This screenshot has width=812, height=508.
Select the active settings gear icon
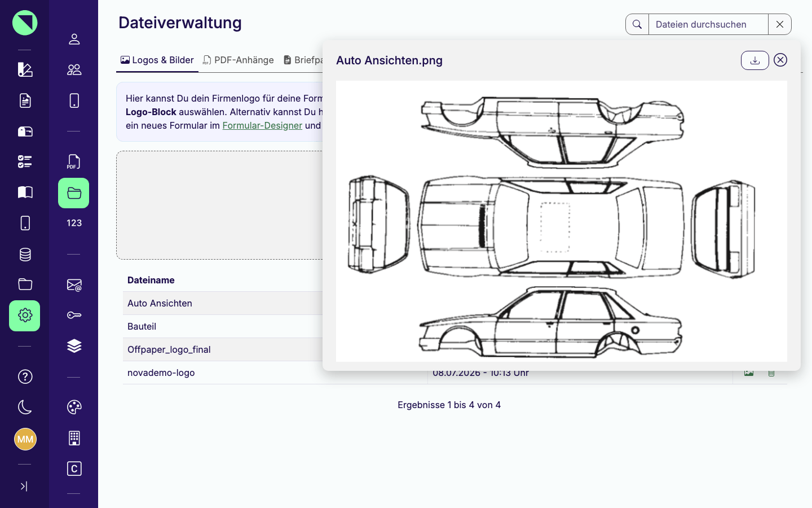(x=25, y=316)
